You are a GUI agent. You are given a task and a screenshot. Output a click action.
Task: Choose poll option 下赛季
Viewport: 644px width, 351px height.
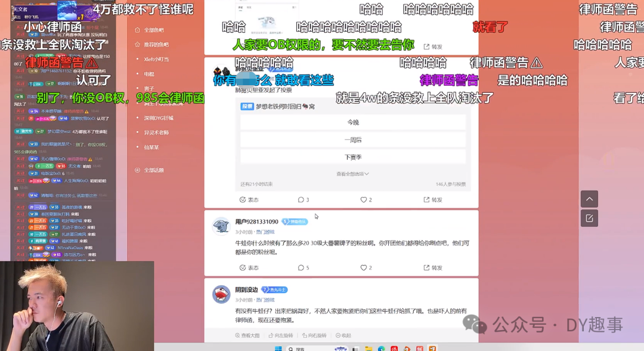(x=353, y=157)
